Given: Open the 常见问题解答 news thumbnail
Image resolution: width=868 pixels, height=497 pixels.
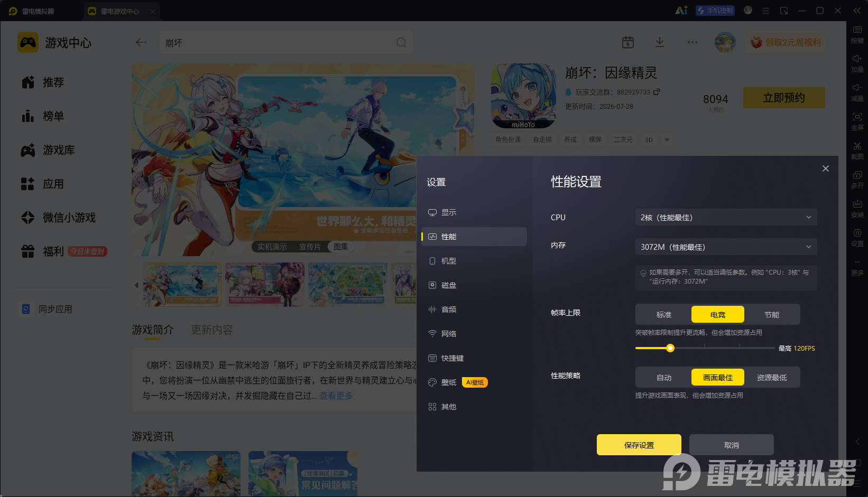Looking at the screenshot, I should point(303,473).
